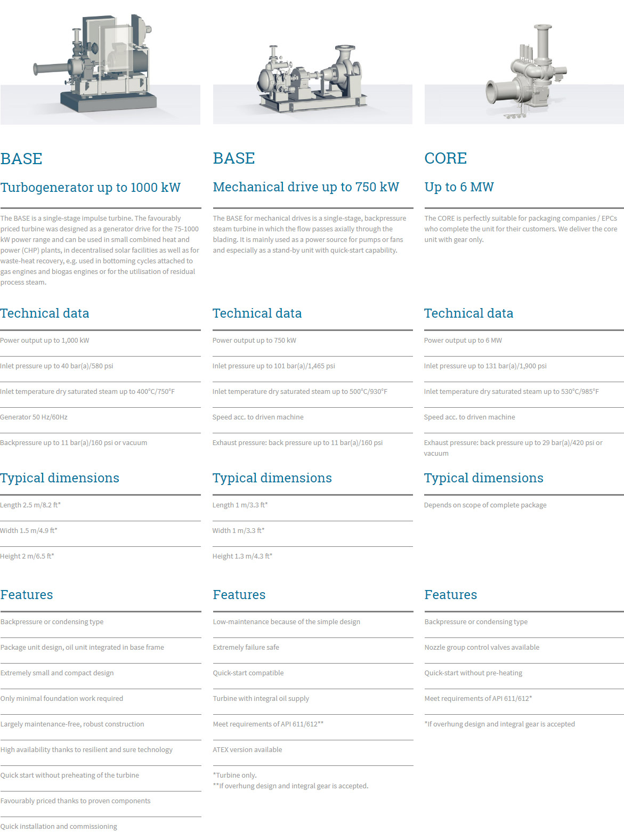Click the 'Turbogenerator up to 1000 kW' heading

click(91, 188)
